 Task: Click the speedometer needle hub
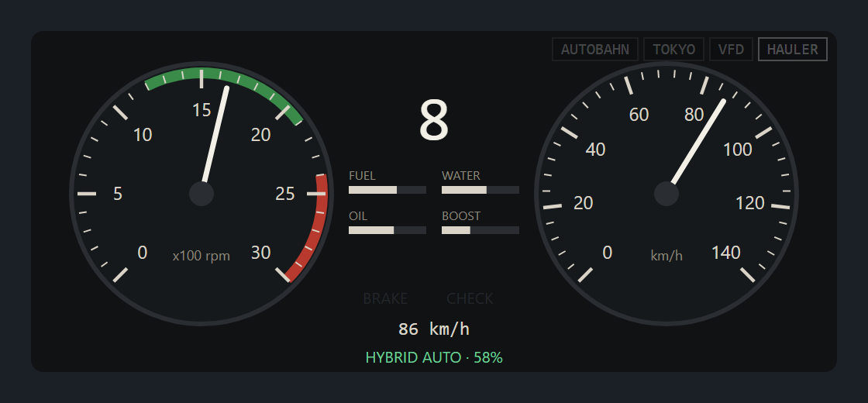(666, 194)
